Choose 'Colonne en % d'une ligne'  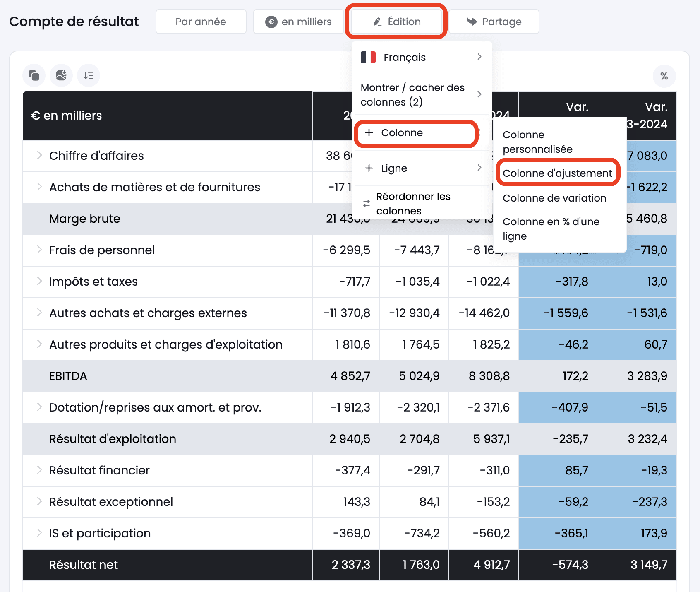click(551, 229)
